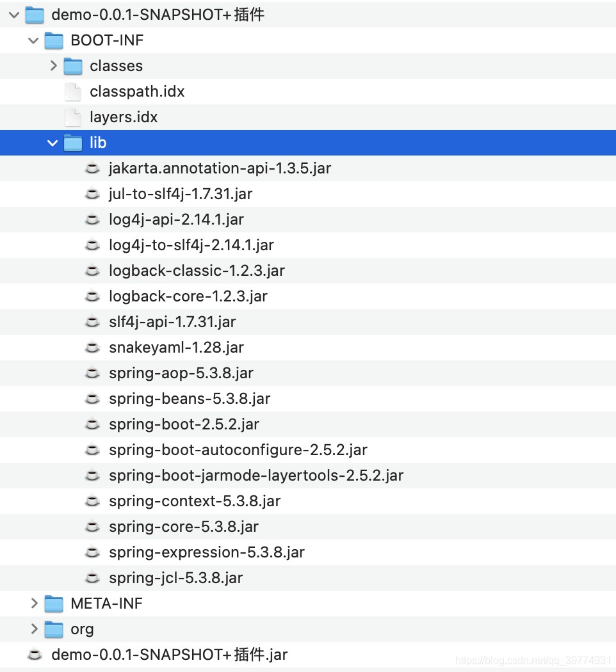Click the lib folder icon
This screenshot has width=616, height=672.
pyautogui.click(x=73, y=143)
